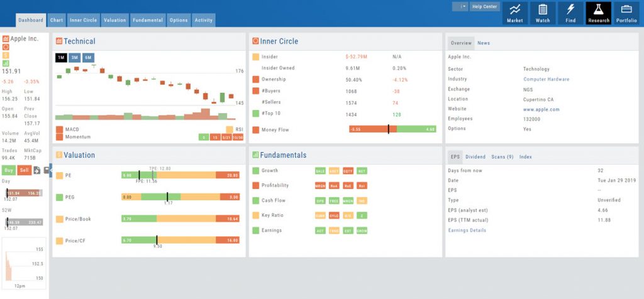Click the PE valuation range bar
This screenshot has width=644, height=299.
tap(180, 175)
